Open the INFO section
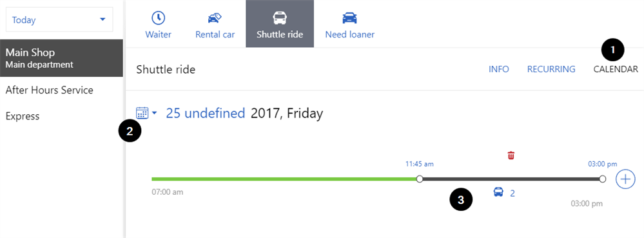Image resolution: width=644 pixels, height=238 pixels. tap(498, 70)
